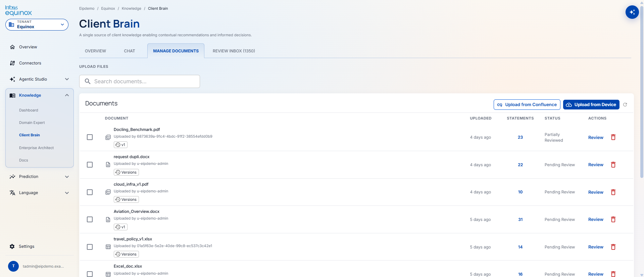Click the document icon for Aviation_Overview.docx
Screen dimensions: 644x277
pyautogui.click(x=108, y=220)
